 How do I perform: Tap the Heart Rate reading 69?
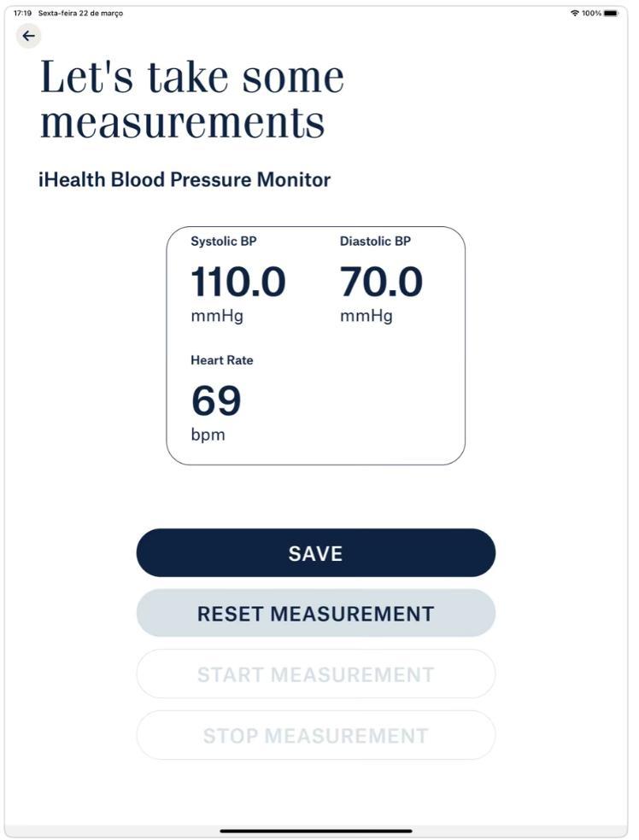[216, 401]
